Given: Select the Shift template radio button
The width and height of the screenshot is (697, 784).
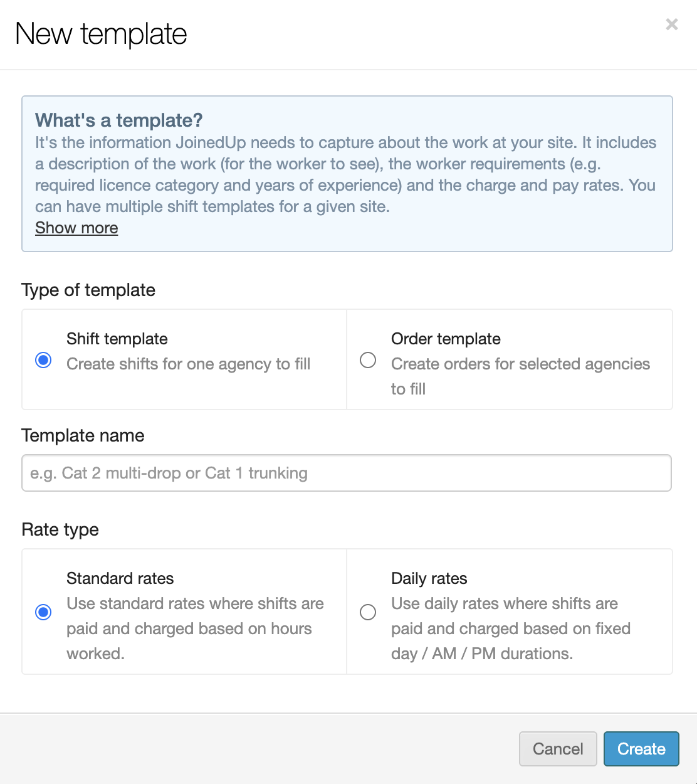Looking at the screenshot, I should tap(43, 360).
